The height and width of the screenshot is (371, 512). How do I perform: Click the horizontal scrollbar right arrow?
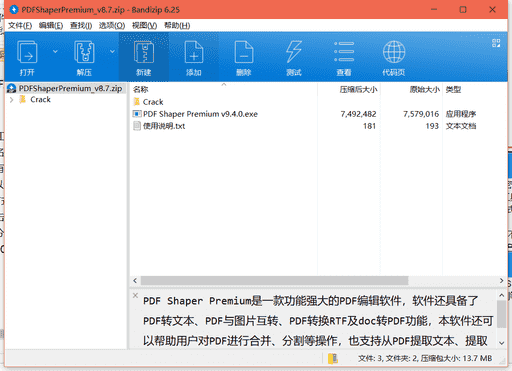(x=501, y=281)
